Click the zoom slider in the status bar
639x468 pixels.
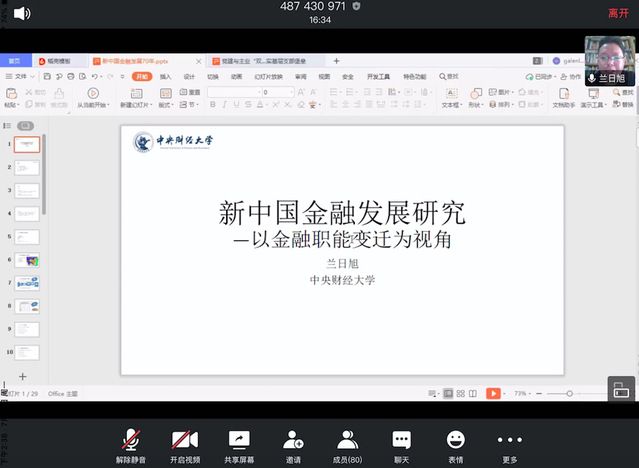(569, 394)
